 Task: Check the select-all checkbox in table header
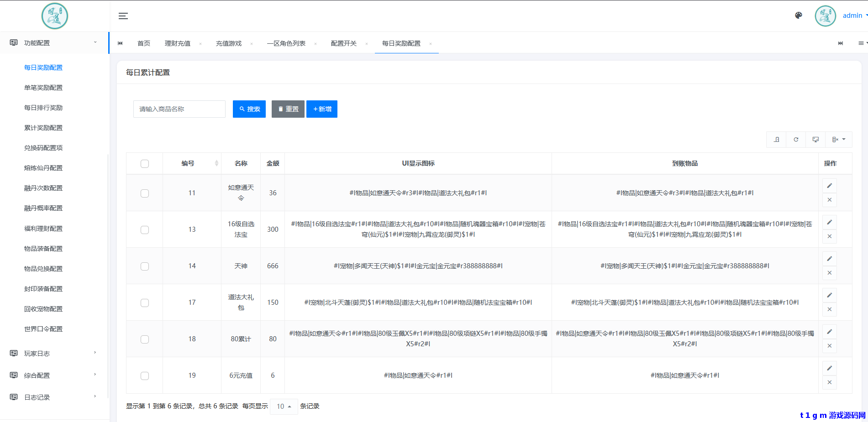tap(145, 163)
